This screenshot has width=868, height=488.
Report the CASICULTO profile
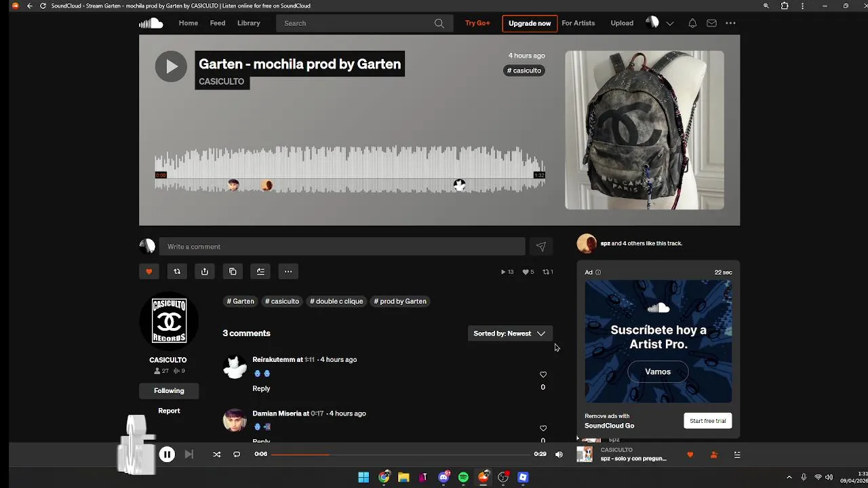coord(169,411)
